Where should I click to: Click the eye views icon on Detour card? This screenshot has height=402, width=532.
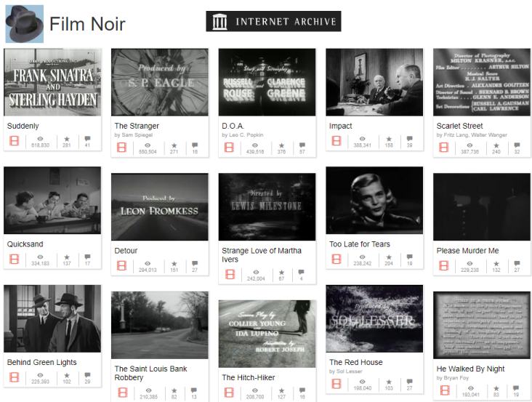(x=148, y=264)
